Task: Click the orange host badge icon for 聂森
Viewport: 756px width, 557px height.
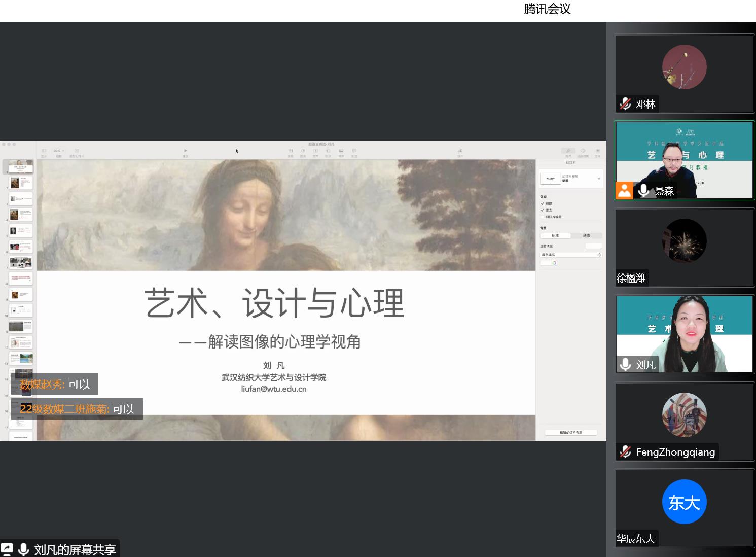Action: tap(625, 191)
